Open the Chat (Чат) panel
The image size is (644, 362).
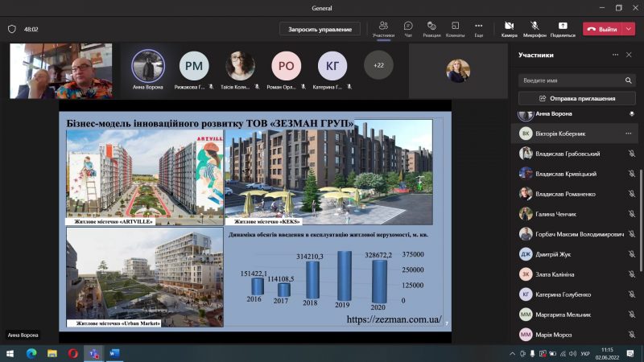[x=408, y=29]
